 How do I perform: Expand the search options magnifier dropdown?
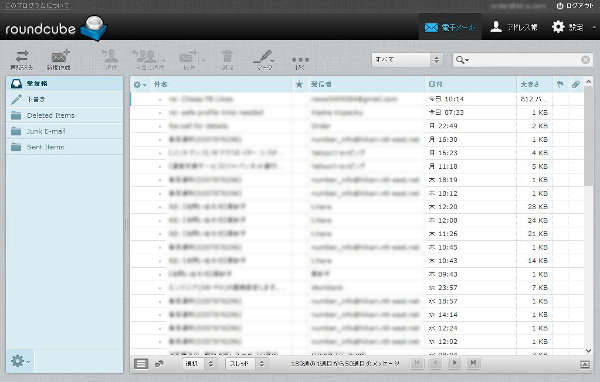click(462, 60)
